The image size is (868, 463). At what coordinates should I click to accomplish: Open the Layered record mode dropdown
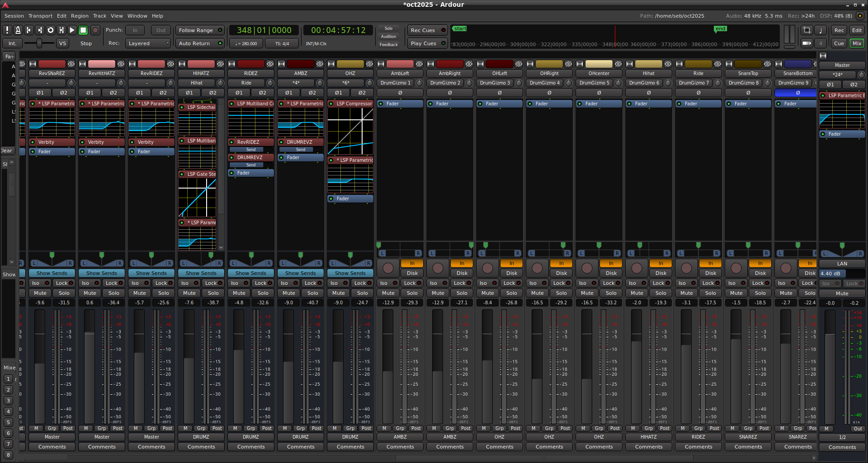(x=148, y=43)
